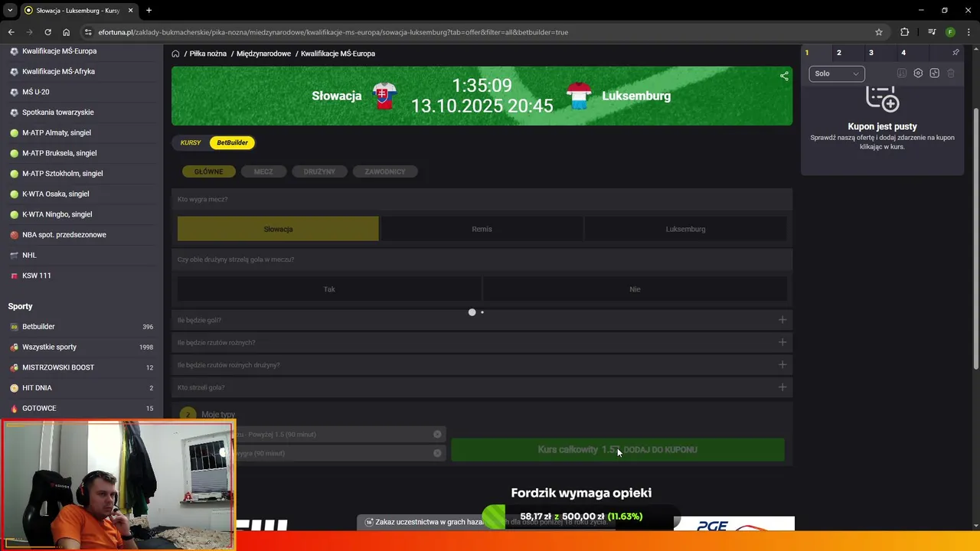Expand 'Ile będzie goli?' section
The height and width of the screenshot is (551, 980).
(482, 320)
